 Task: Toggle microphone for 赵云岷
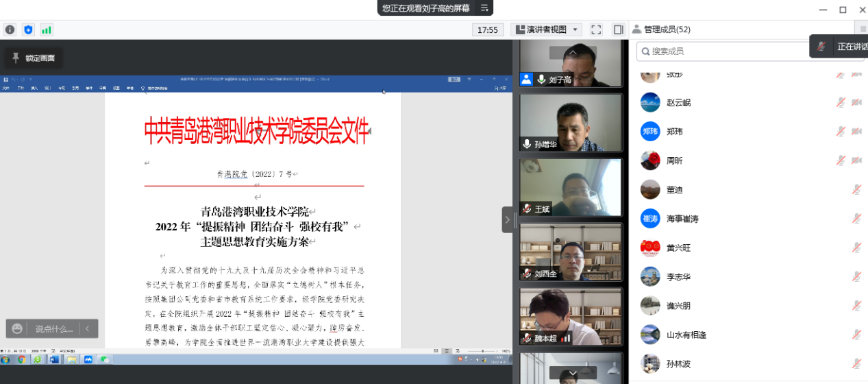[841, 102]
